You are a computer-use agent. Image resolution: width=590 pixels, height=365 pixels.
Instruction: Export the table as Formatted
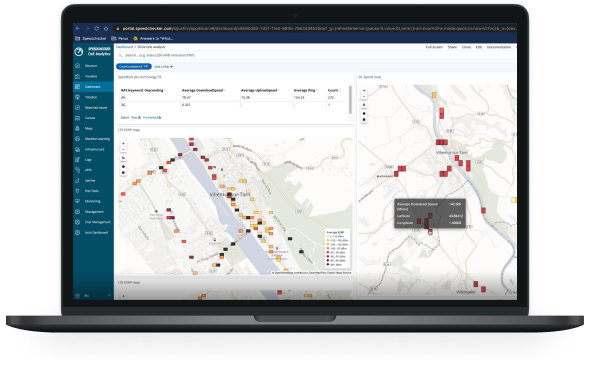pos(152,118)
